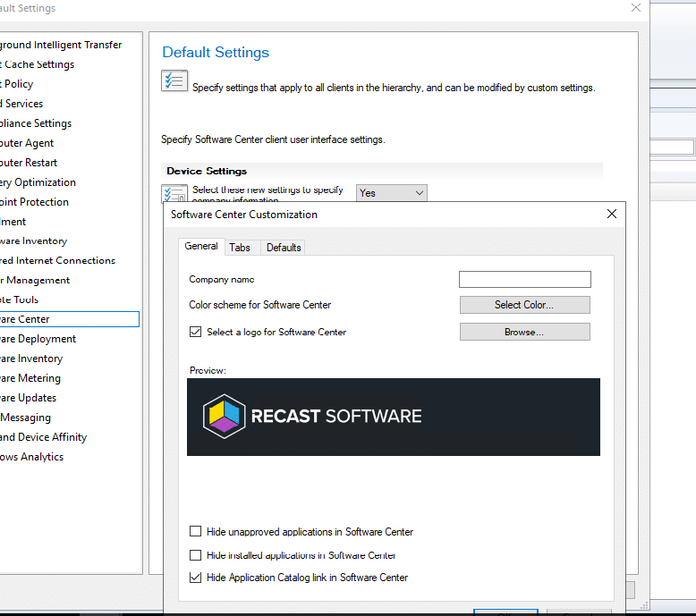Enable Hide unapproved applications checkbox
Image resolution: width=696 pixels, height=616 pixels.
(x=196, y=532)
